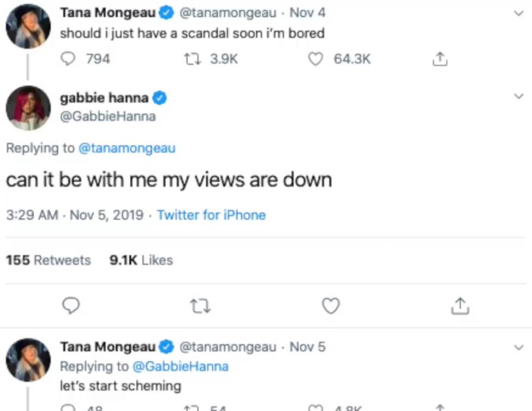
Task: Reply to Tana's scandal tweet
Action: pyautogui.click(x=68, y=59)
